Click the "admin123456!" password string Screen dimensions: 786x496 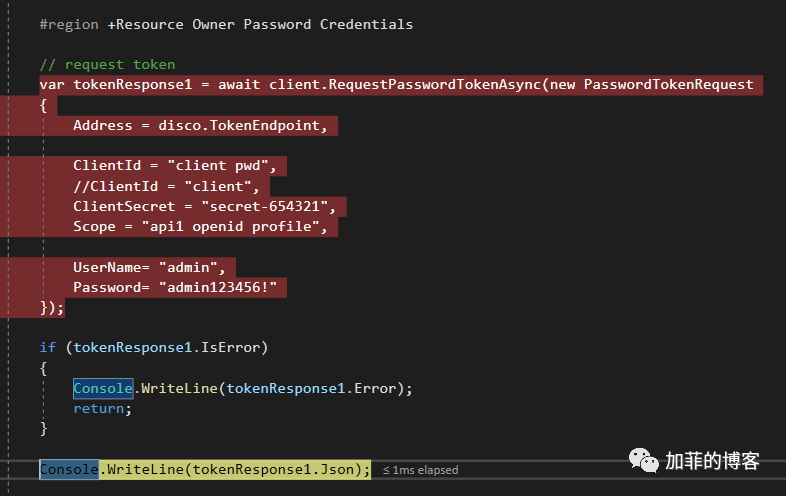(218, 287)
